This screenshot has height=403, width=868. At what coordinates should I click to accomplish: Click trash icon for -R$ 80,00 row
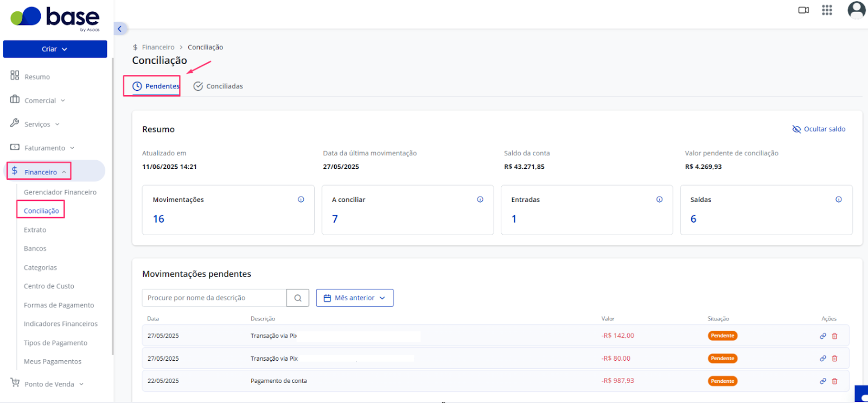pos(835,358)
